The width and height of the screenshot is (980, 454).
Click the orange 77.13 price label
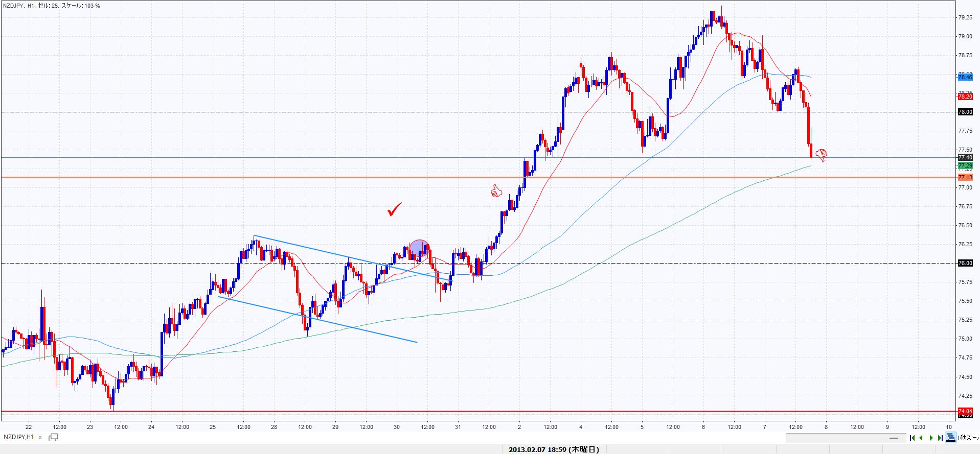(x=965, y=177)
